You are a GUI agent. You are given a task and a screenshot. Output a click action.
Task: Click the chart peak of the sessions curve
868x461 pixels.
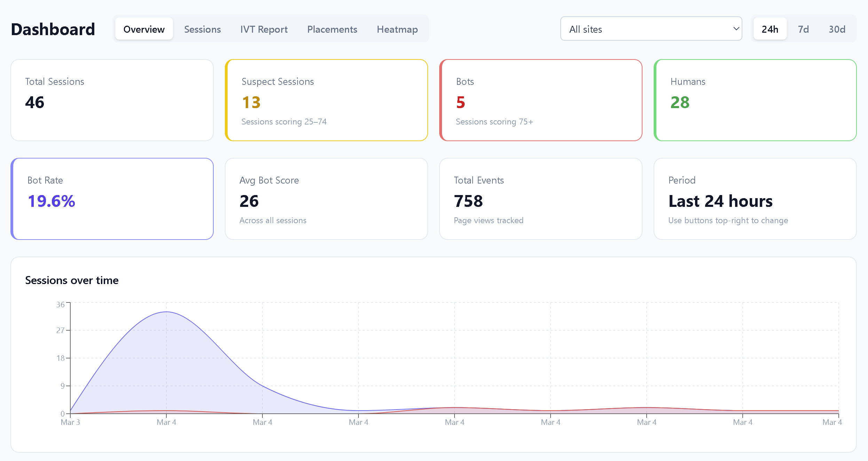(x=166, y=312)
